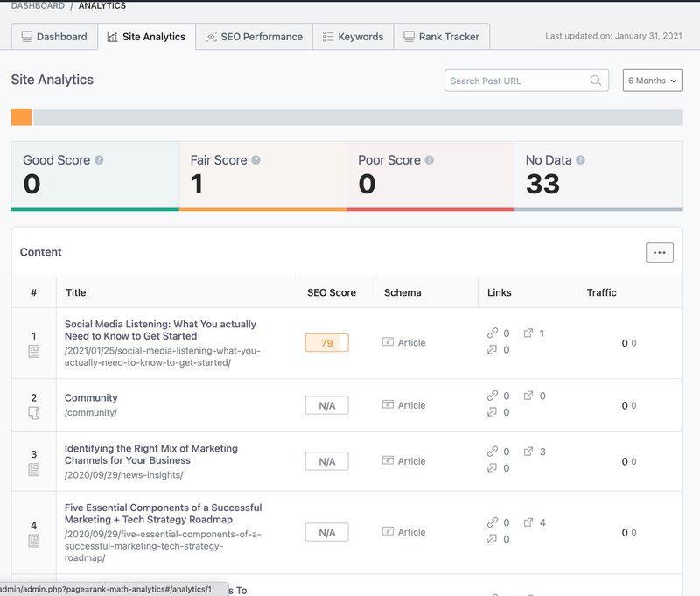700x596 pixels.
Task: Click the schema icon for Social Media Listening
Action: (388, 342)
